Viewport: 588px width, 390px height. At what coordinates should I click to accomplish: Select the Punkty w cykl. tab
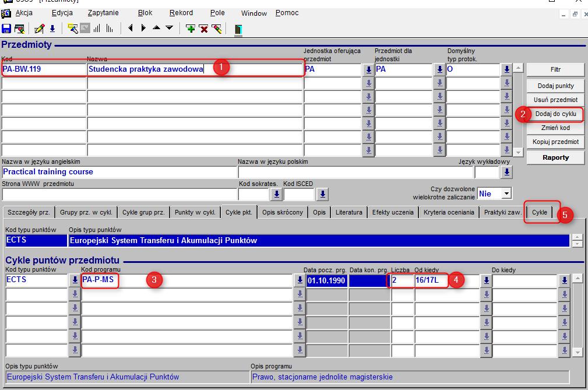pos(195,212)
